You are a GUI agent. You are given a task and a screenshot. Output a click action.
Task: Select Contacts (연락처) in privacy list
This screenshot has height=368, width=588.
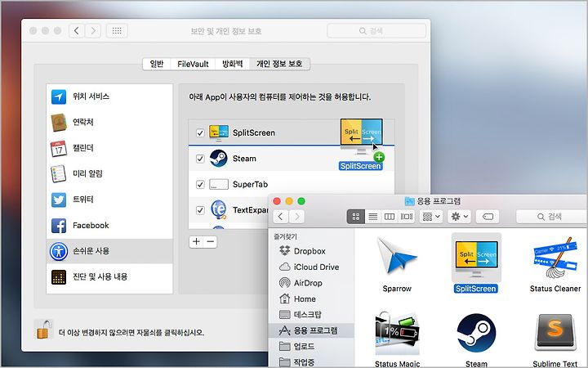point(109,122)
